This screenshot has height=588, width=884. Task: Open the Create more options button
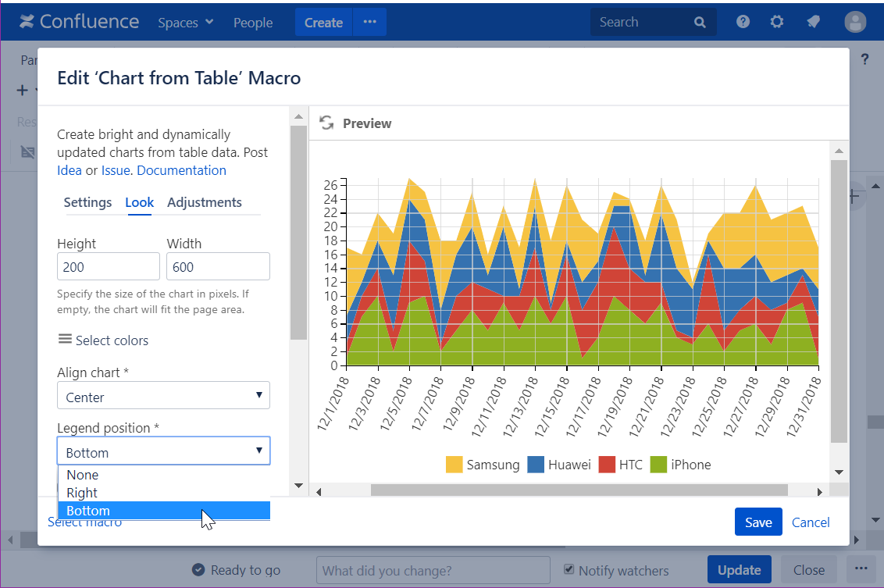(x=370, y=23)
